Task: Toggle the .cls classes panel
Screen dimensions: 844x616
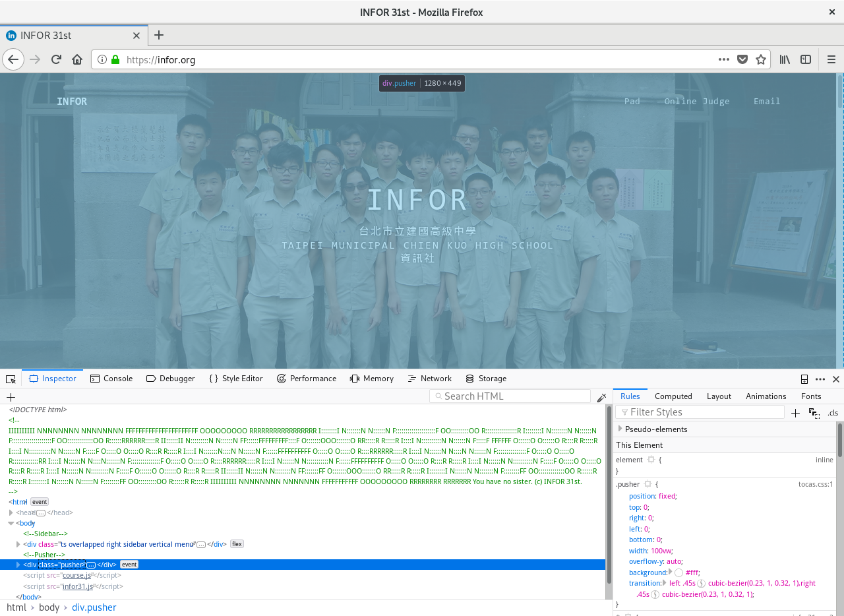Action: tap(833, 413)
